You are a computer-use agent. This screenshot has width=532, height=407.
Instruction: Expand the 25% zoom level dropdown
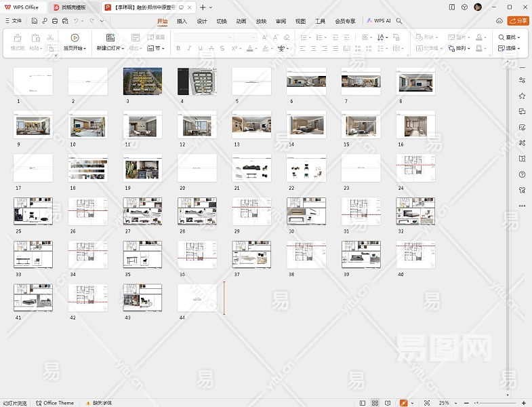pos(447,403)
